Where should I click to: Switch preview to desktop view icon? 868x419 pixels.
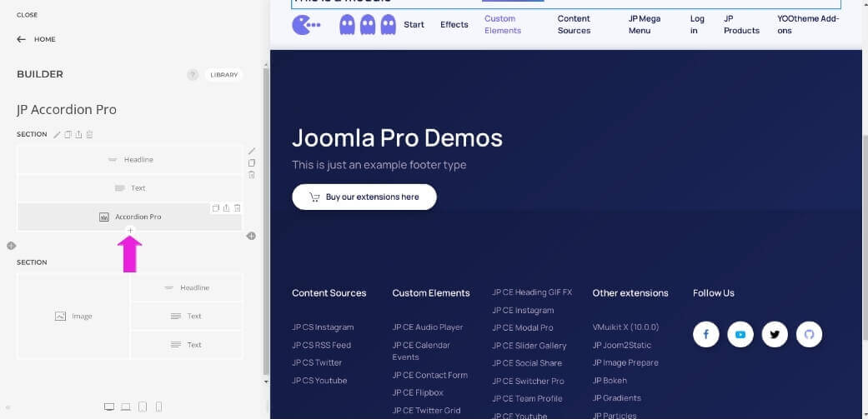click(x=109, y=407)
